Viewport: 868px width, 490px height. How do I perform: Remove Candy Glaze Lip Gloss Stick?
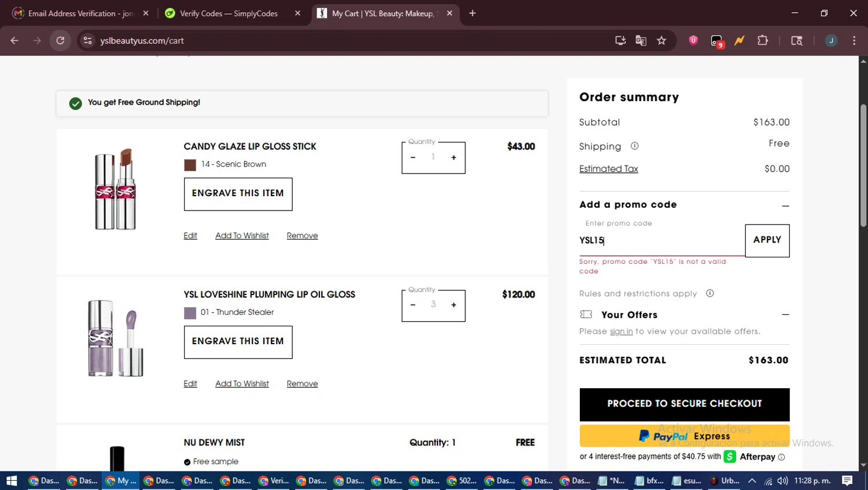point(302,235)
